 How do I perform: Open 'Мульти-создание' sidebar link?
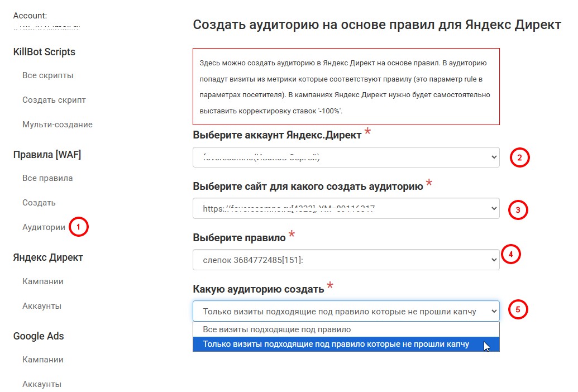pyautogui.click(x=58, y=125)
